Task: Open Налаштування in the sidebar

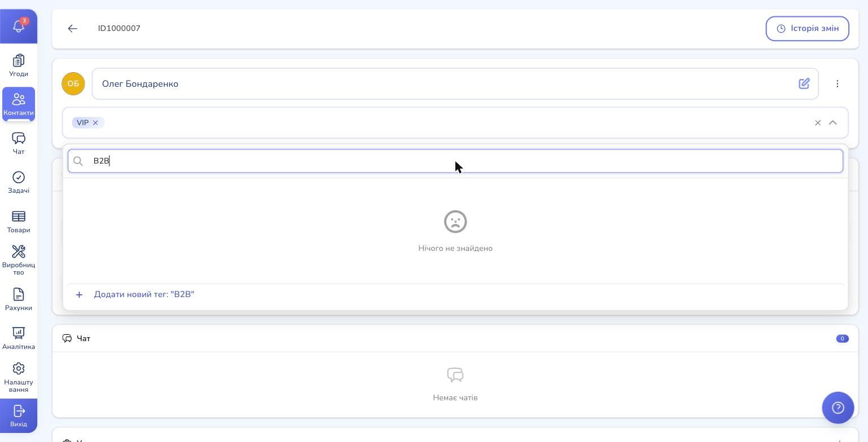Action: (x=19, y=377)
